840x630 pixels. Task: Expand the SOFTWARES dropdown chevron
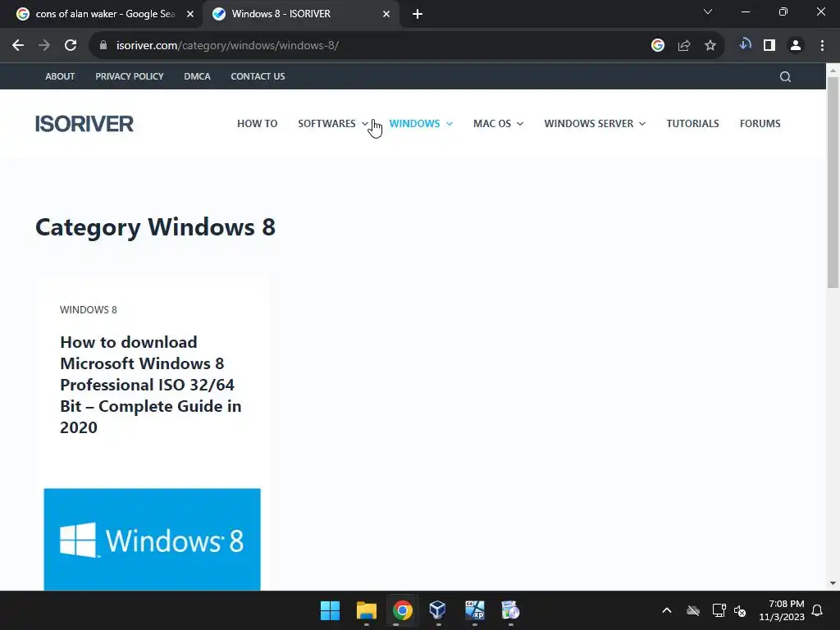[x=365, y=124]
